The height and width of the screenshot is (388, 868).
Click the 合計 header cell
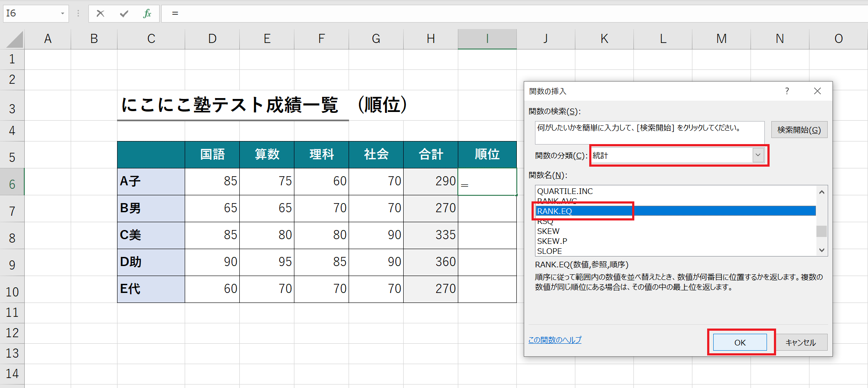click(x=431, y=155)
